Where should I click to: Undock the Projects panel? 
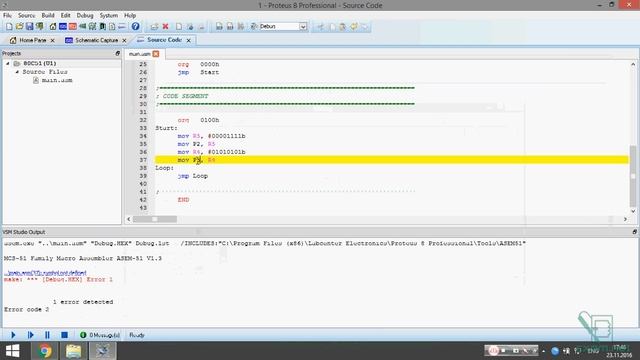coord(118,53)
